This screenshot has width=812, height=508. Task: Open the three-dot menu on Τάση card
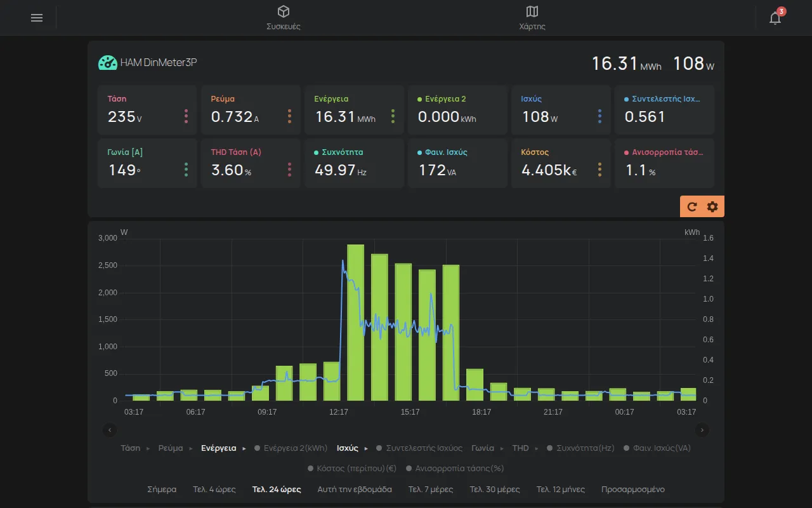tap(186, 116)
